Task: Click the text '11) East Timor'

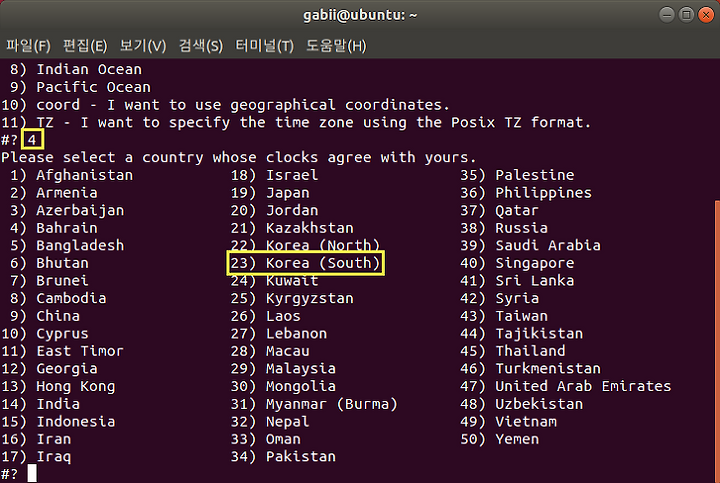Action: coord(62,351)
